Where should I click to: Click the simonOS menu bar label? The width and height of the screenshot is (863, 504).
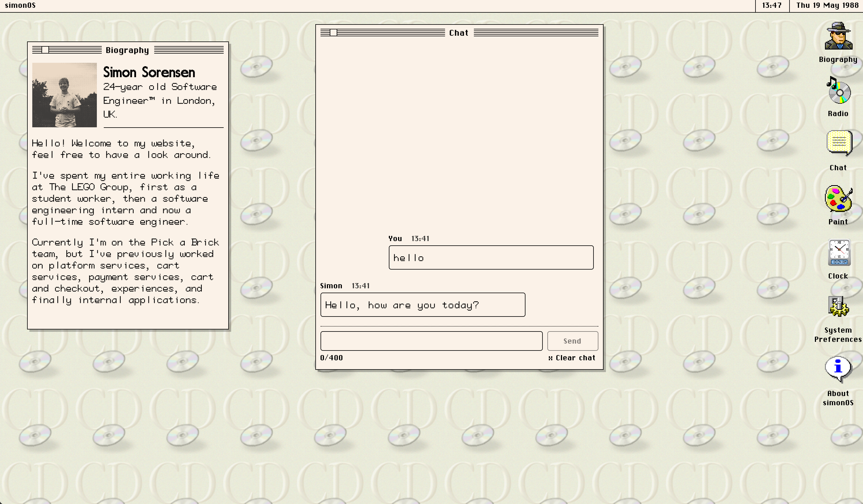point(20,5)
